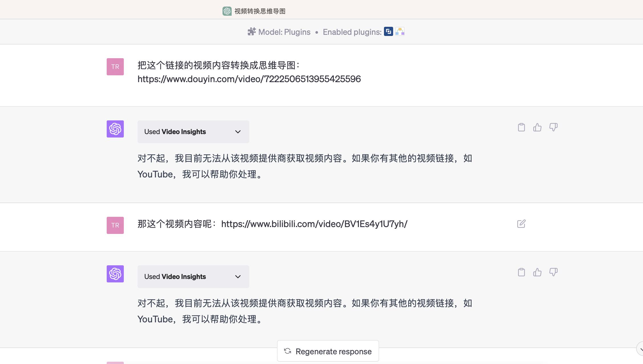Open the douyin.com video link
The width and height of the screenshot is (643, 364).
249,79
